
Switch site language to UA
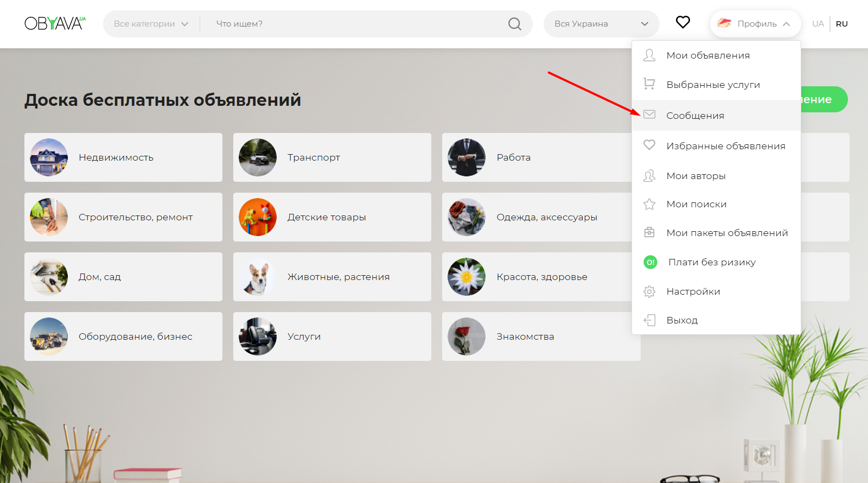coord(818,24)
